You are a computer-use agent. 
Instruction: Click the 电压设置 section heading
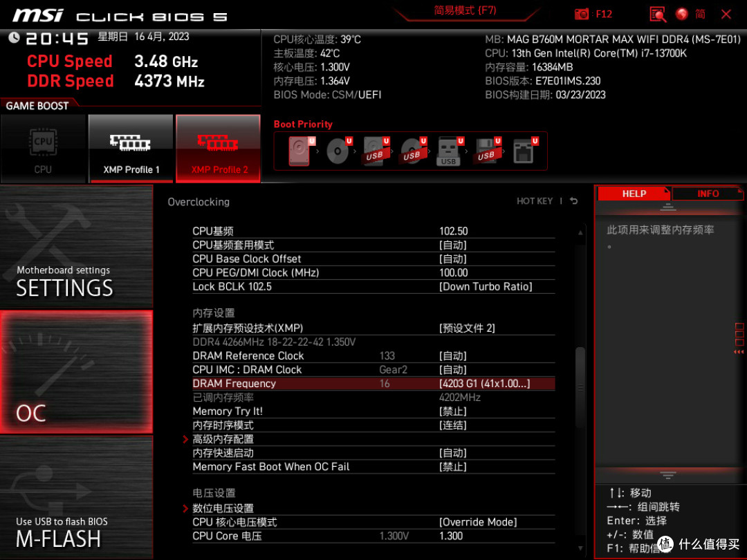click(214, 493)
